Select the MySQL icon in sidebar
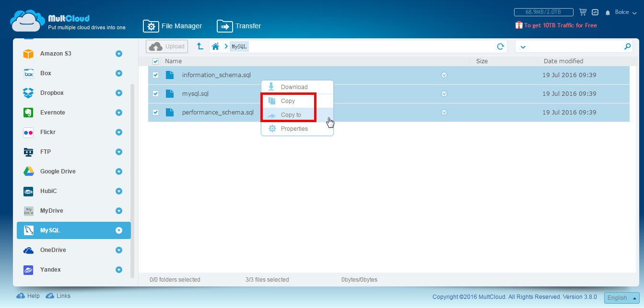 click(28, 230)
